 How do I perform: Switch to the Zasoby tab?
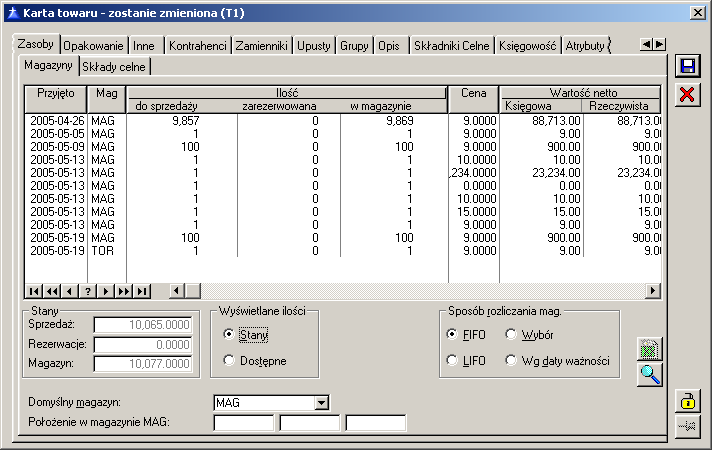pos(36,45)
